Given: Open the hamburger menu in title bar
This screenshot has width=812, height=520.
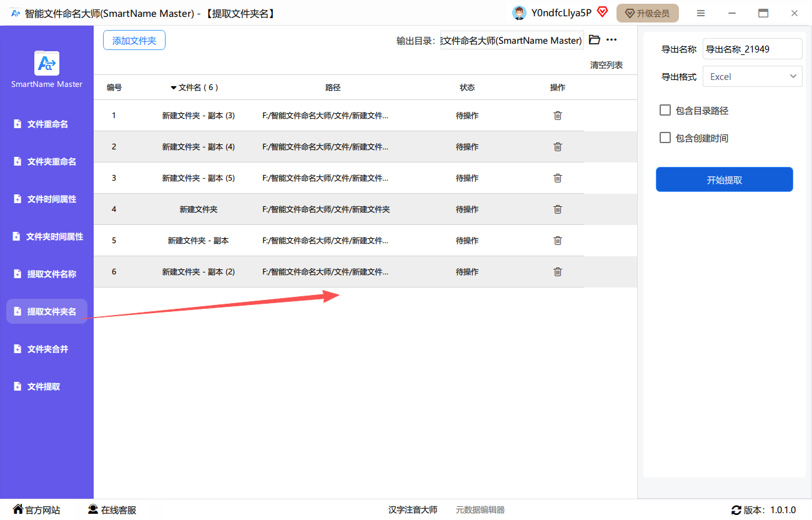Looking at the screenshot, I should 701,13.
